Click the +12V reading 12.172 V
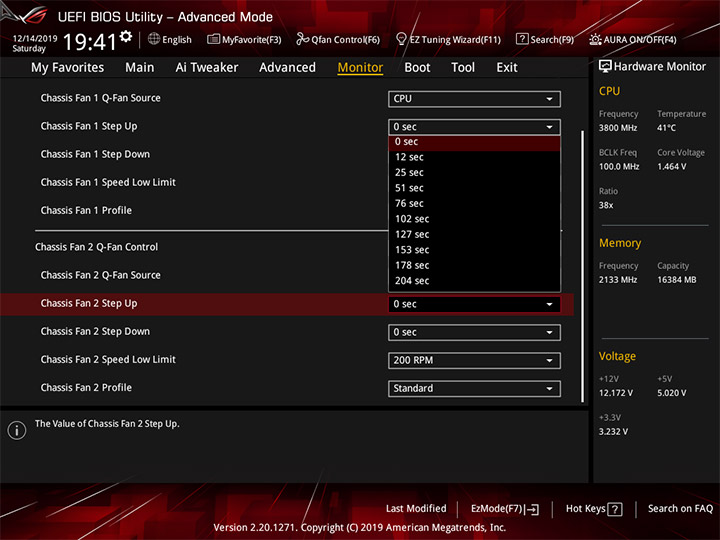Screen dimensions: 720x540 [x=616, y=393]
